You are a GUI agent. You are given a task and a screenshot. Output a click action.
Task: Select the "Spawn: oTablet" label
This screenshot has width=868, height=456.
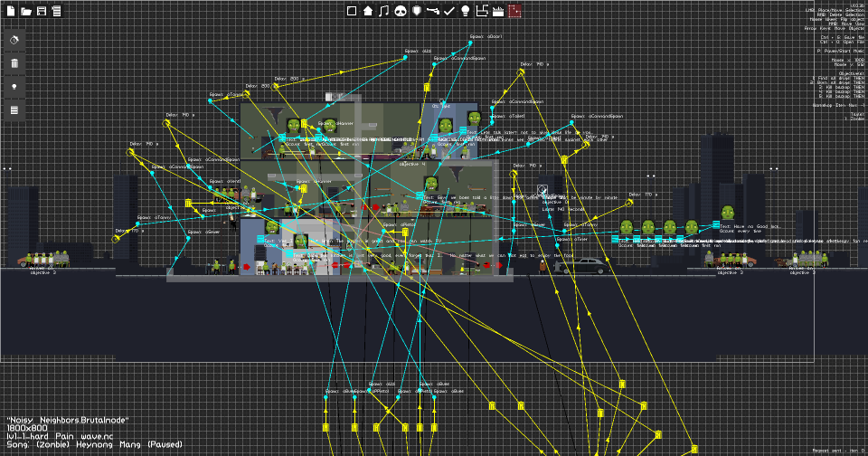tap(507, 117)
